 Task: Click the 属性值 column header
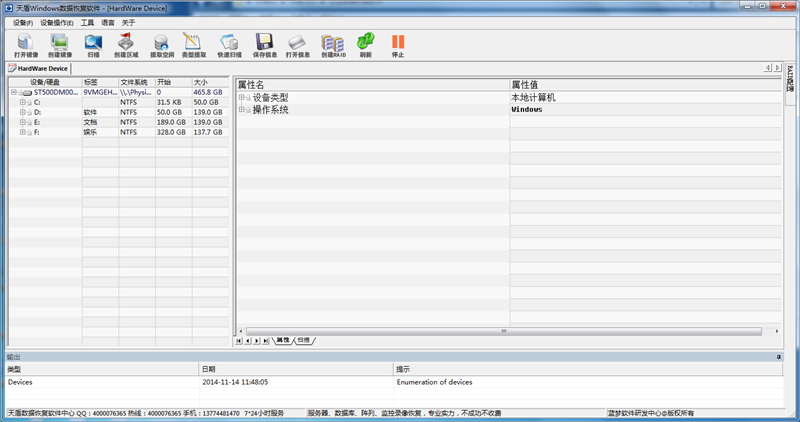click(x=646, y=85)
